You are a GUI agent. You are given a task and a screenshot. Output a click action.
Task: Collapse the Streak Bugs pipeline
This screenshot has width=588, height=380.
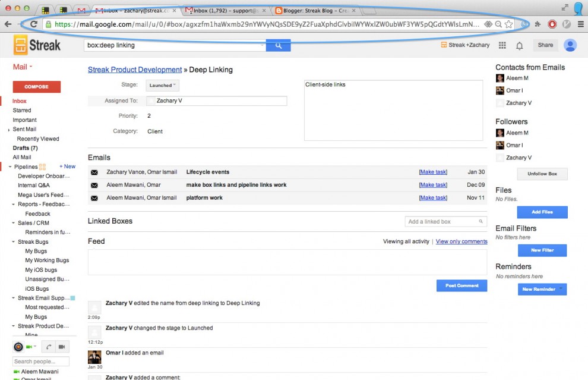pyautogui.click(x=14, y=242)
